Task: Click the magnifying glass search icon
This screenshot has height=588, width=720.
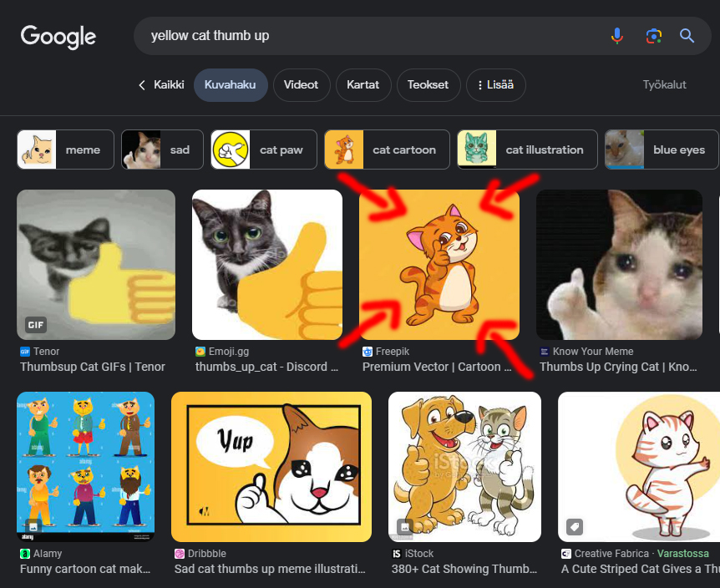Action: [x=687, y=36]
